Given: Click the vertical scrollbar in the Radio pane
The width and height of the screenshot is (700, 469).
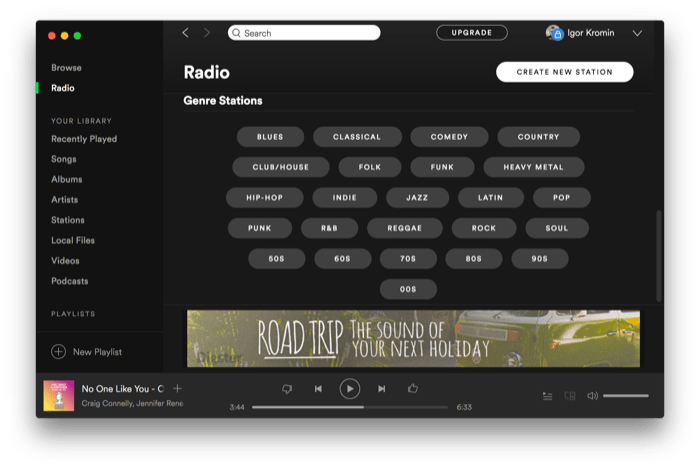Looking at the screenshot, I should coord(658,256).
